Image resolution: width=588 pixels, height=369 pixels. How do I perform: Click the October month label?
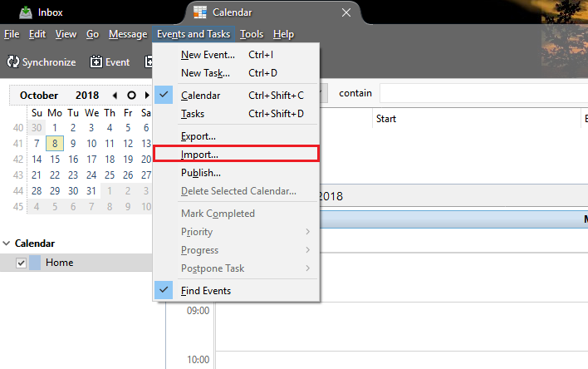tap(39, 96)
